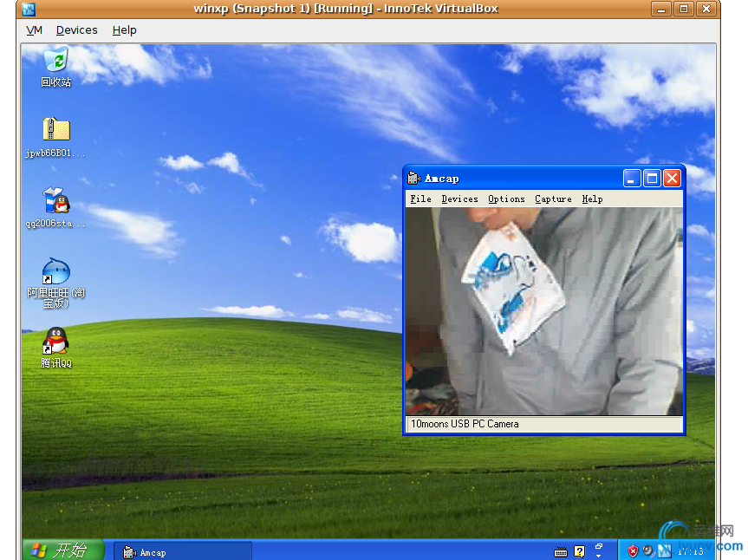Open the Amcap Help menu
748x560 pixels.
tap(592, 199)
